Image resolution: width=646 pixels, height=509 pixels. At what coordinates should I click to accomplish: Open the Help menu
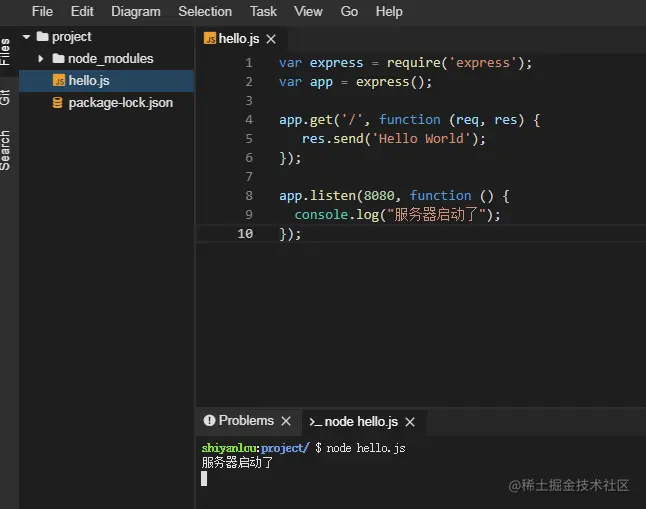[389, 12]
